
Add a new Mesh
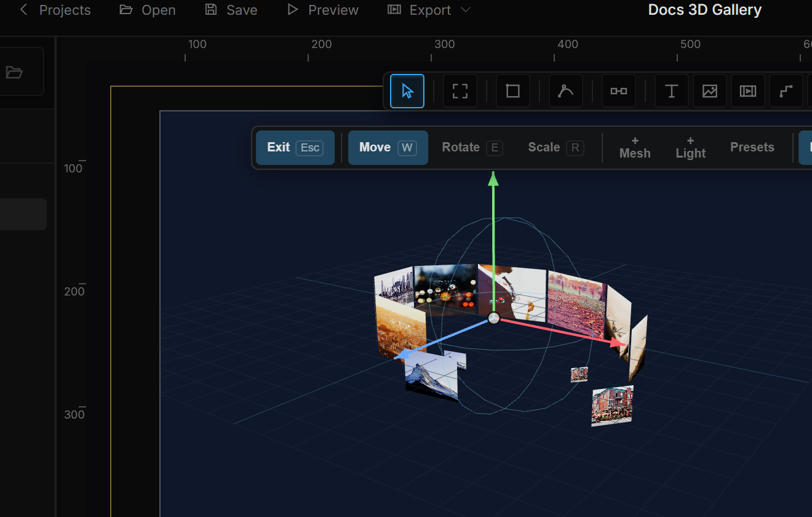coord(635,148)
